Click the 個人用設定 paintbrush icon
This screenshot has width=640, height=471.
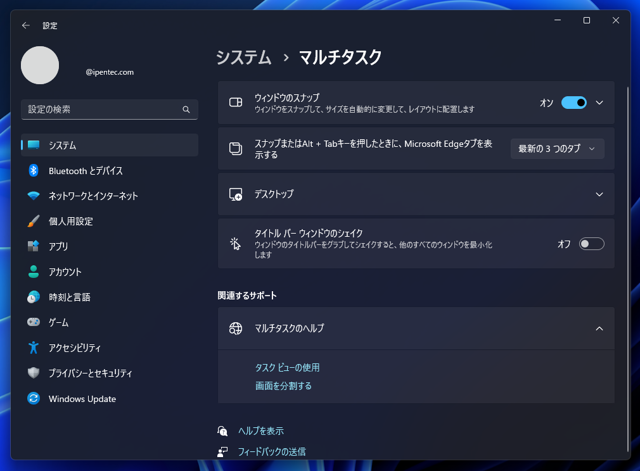pos(33,221)
